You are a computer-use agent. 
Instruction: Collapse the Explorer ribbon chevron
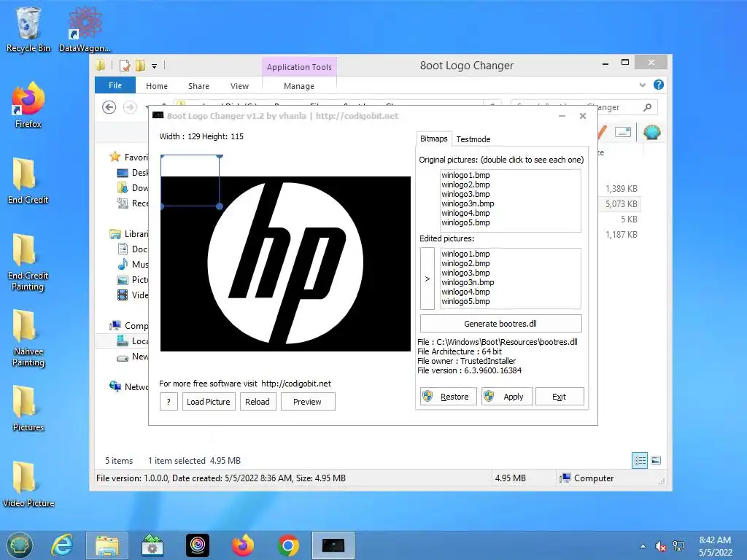(x=642, y=85)
